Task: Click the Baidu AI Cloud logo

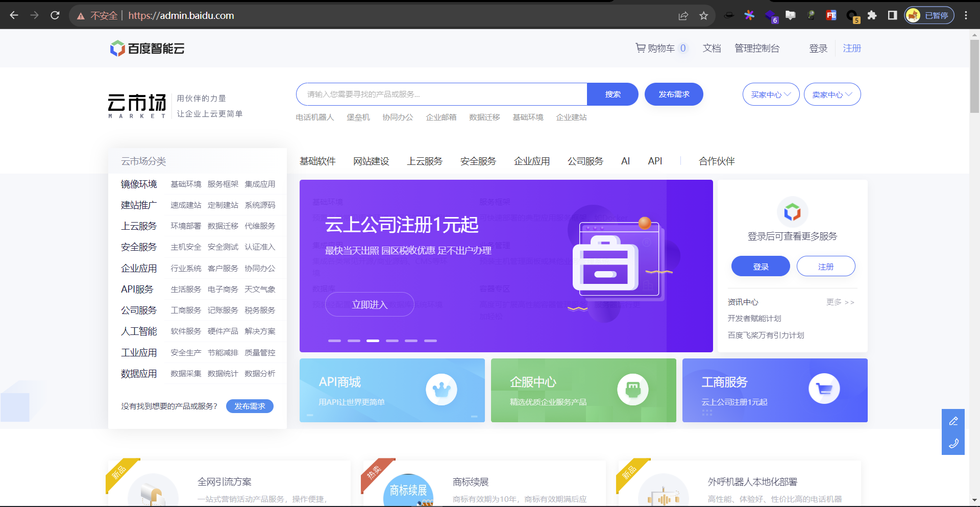Action: pyautogui.click(x=147, y=49)
